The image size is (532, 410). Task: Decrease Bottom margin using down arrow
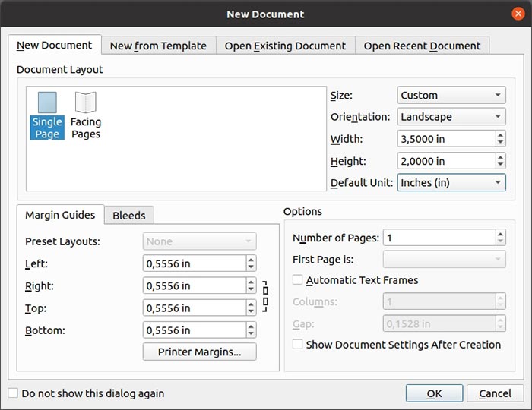[251, 334]
